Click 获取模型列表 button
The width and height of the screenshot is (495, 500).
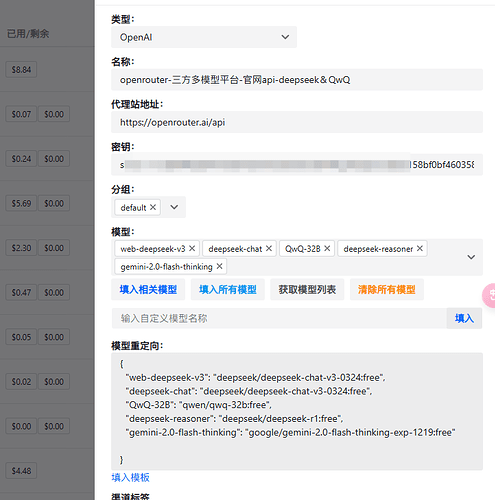click(307, 289)
